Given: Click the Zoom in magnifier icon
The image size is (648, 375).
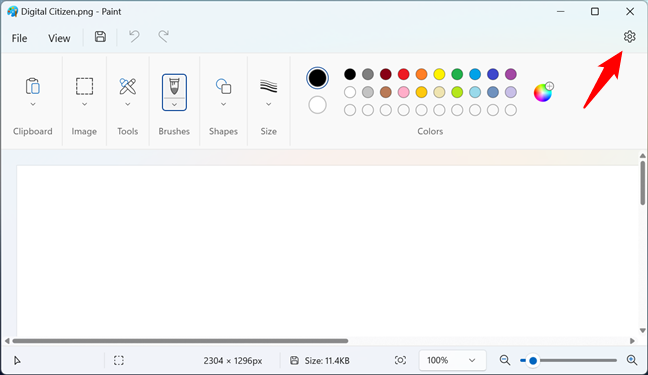Looking at the screenshot, I should point(632,360).
